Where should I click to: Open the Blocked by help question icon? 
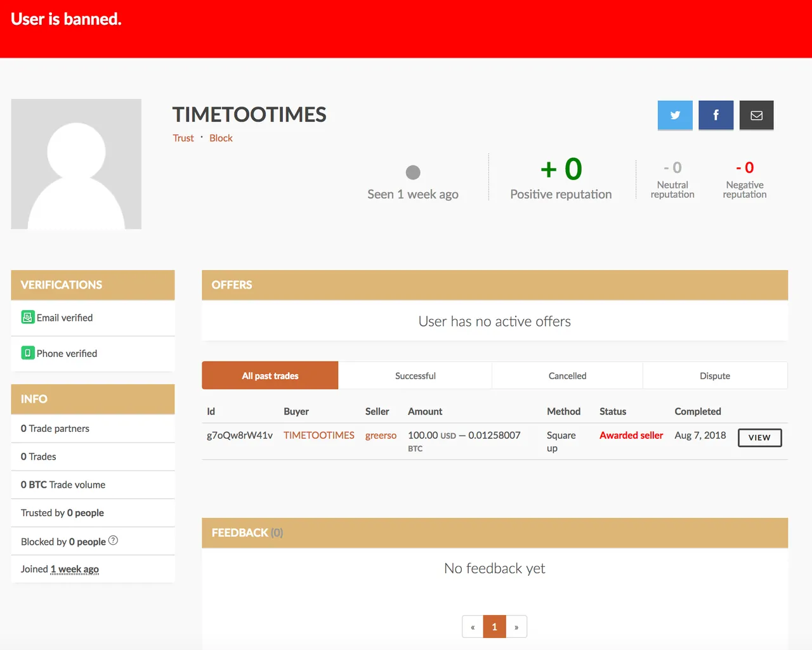pyautogui.click(x=113, y=540)
